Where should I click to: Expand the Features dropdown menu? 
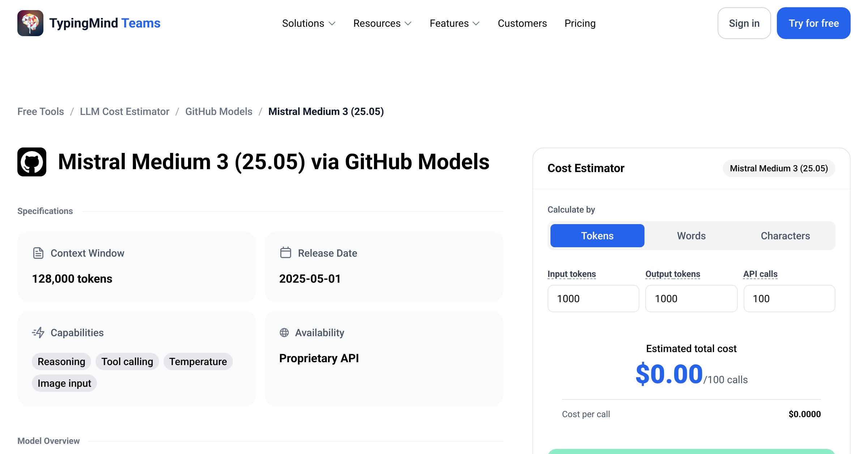455,23
